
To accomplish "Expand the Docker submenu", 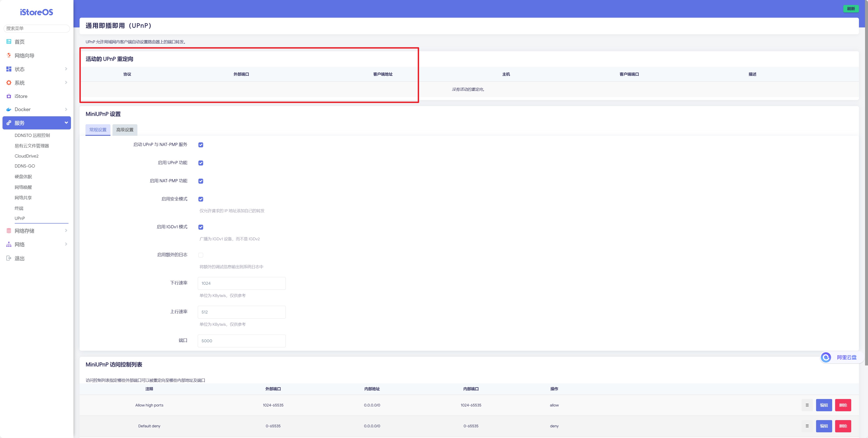I will click(66, 109).
